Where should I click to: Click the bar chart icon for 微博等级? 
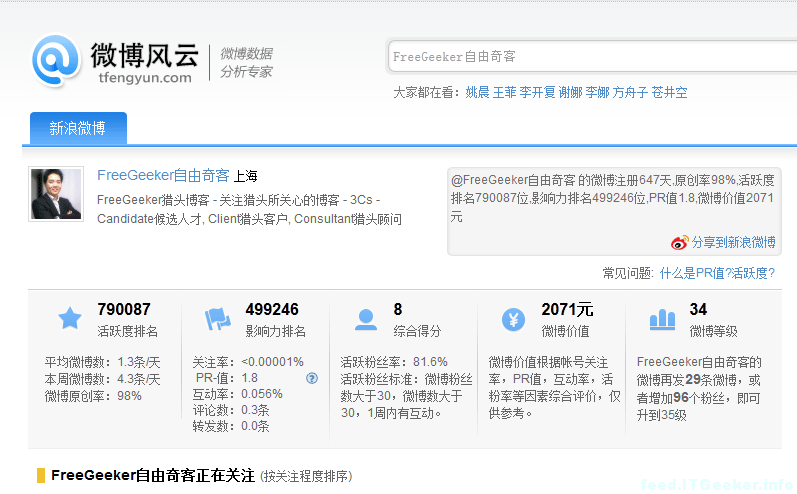(x=662, y=320)
